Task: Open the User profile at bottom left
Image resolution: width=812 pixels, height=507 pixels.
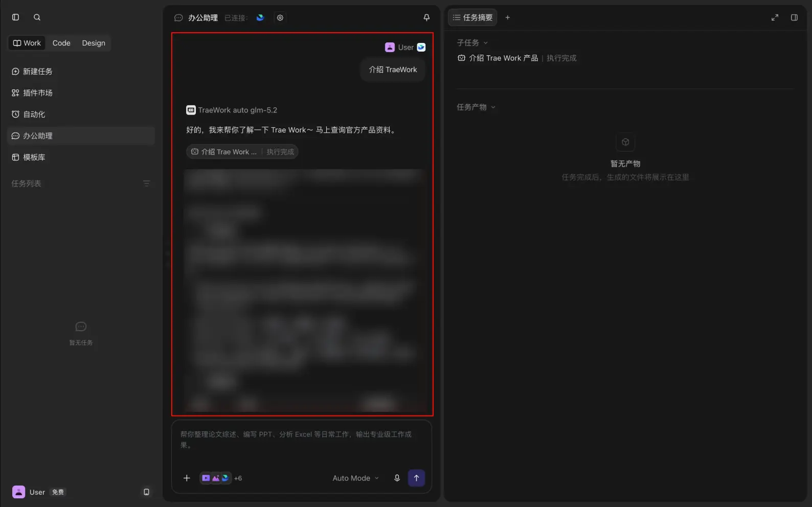Action: click(29, 492)
